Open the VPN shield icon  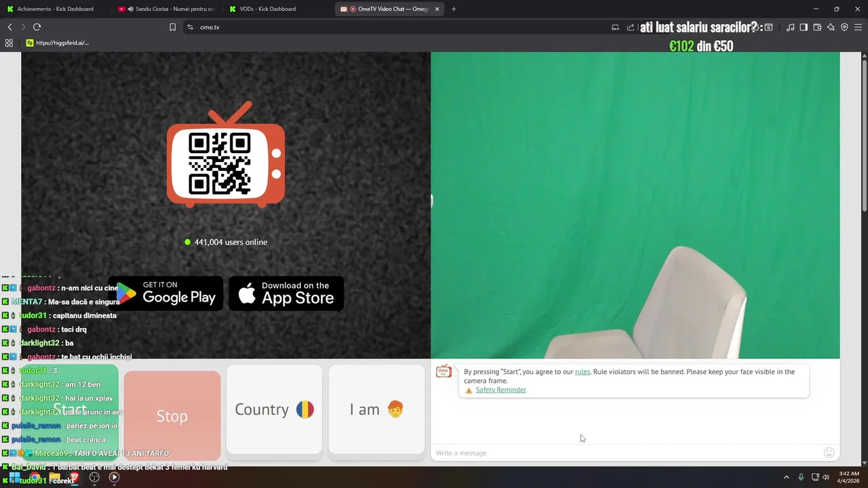(x=844, y=27)
